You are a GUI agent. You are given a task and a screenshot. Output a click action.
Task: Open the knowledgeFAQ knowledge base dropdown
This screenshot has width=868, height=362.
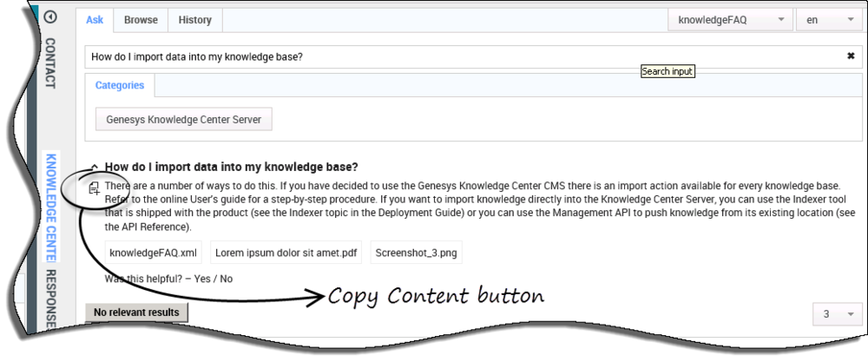coord(730,20)
